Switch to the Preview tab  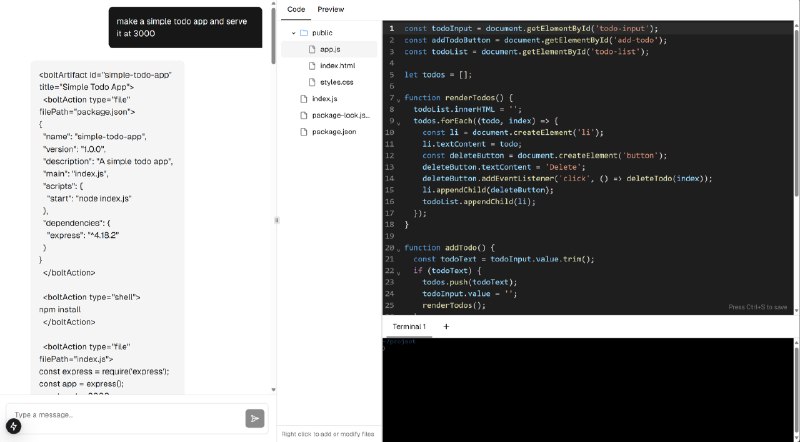click(331, 9)
